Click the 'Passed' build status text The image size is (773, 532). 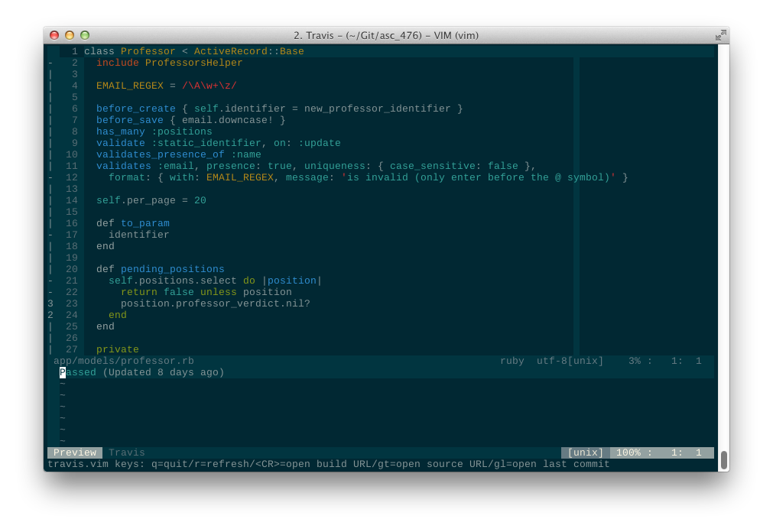pos(78,372)
